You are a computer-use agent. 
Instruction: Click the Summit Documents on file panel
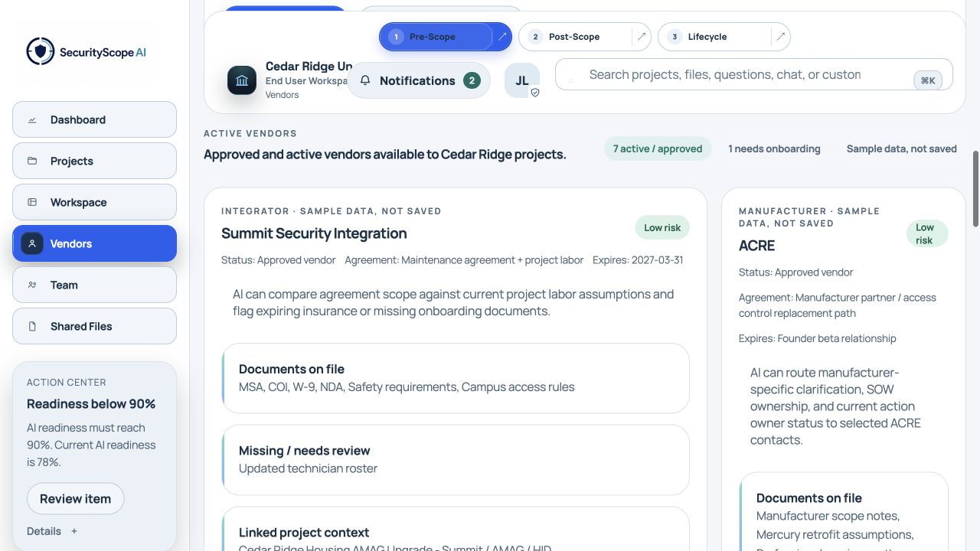456,378
